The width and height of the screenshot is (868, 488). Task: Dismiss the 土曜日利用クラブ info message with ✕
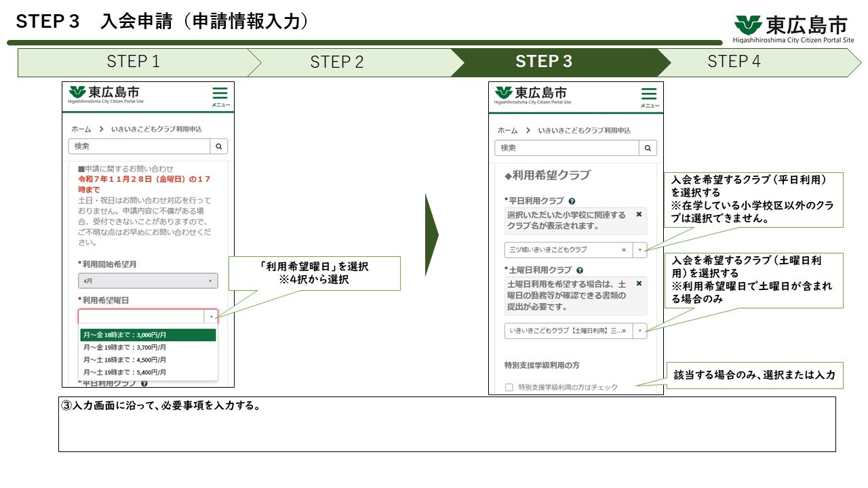(x=637, y=283)
